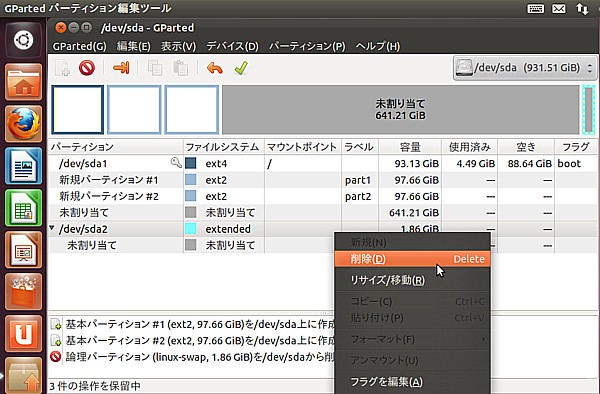This screenshot has width=600, height=394.
Task: Open the GParted(G) menu
Action: point(80,46)
